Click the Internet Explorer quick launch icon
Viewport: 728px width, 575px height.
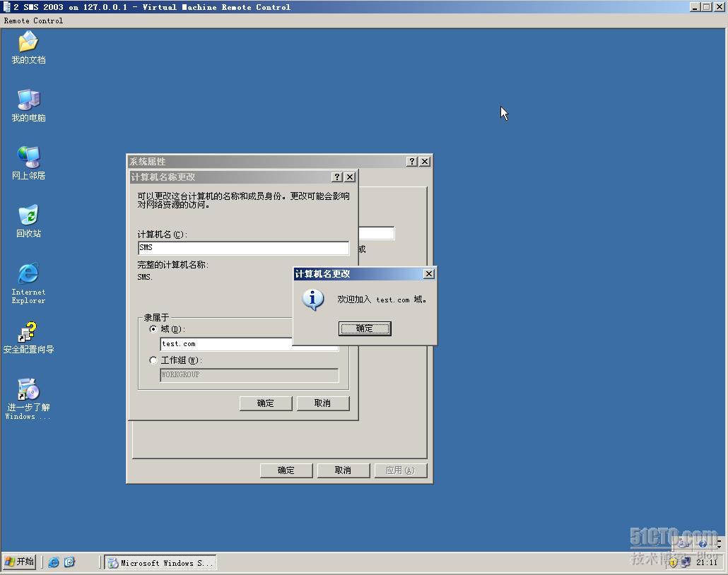54,562
